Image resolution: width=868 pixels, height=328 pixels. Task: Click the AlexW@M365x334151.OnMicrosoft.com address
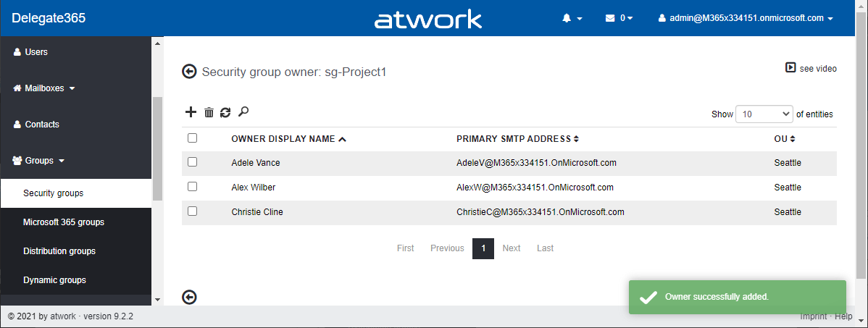(535, 187)
